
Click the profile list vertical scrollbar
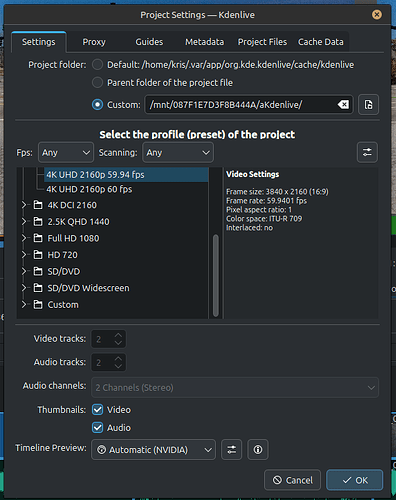click(216, 276)
